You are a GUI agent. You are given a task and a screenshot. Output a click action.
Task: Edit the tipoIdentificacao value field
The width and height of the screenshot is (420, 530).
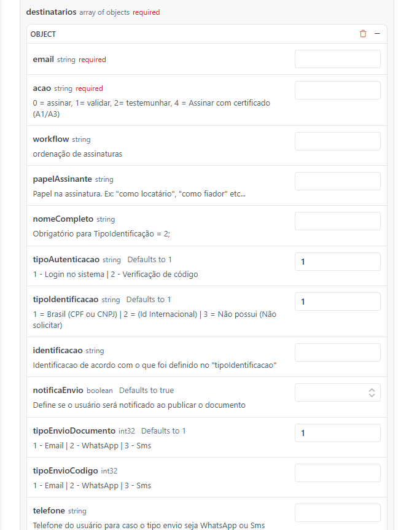[338, 302]
